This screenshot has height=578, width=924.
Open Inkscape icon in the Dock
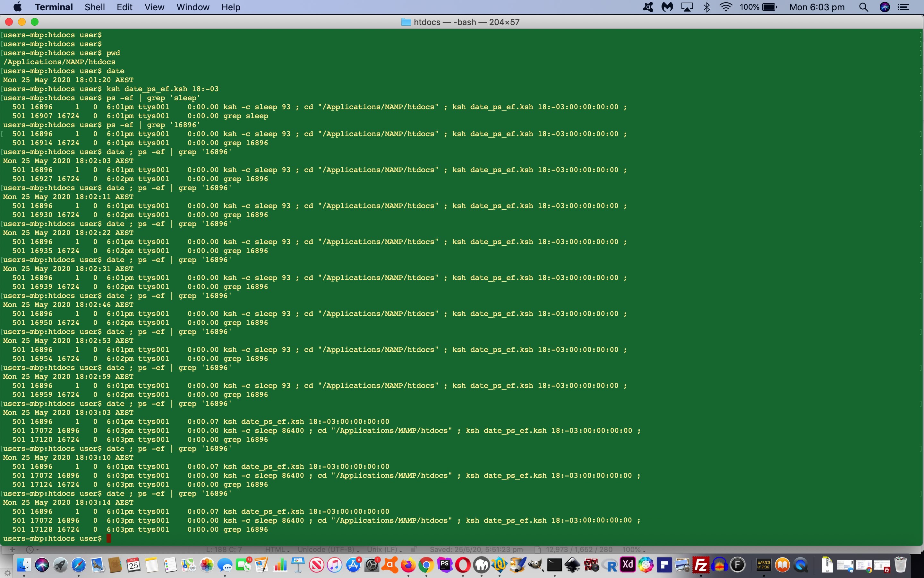coord(573,565)
